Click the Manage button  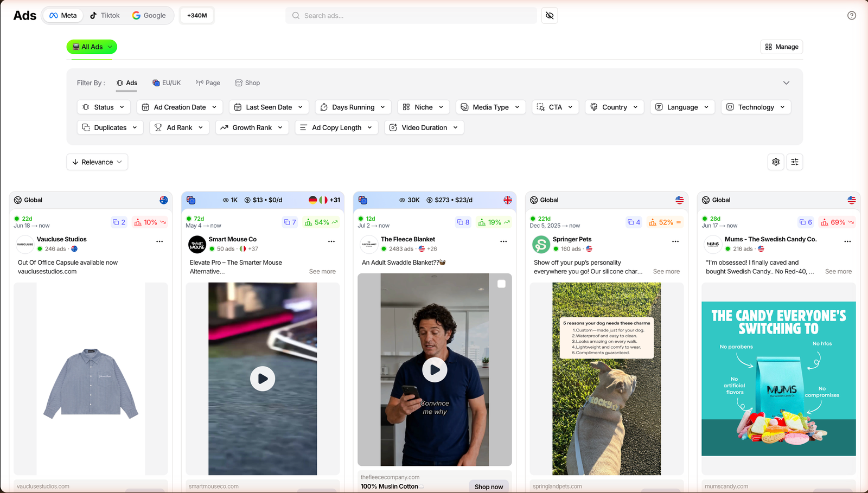782,47
